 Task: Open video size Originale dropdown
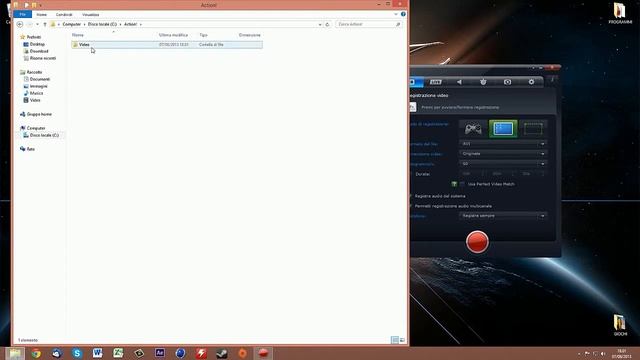click(x=503, y=154)
